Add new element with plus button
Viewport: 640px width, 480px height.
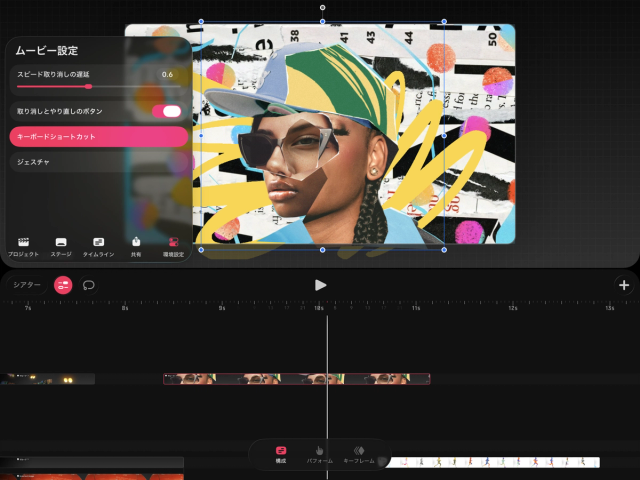pyautogui.click(x=624, y=285)
